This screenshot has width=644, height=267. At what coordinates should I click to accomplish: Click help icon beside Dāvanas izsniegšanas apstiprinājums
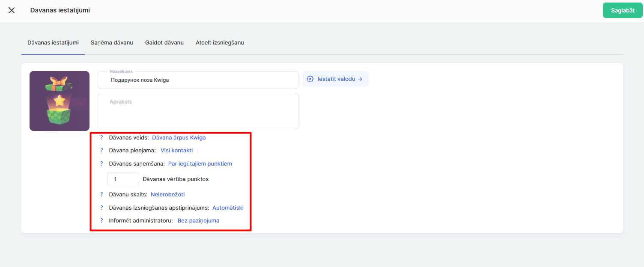(x=101, y=208)
